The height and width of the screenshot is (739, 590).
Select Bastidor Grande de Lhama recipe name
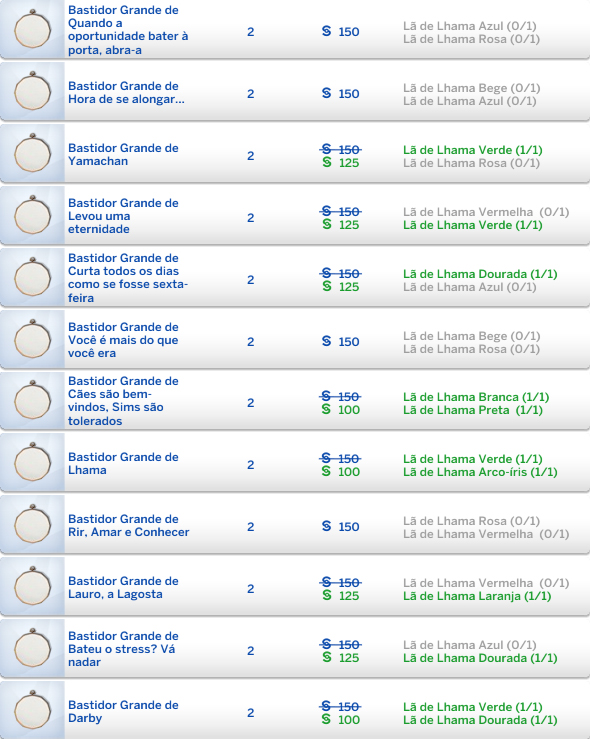[x=123, y=464]
